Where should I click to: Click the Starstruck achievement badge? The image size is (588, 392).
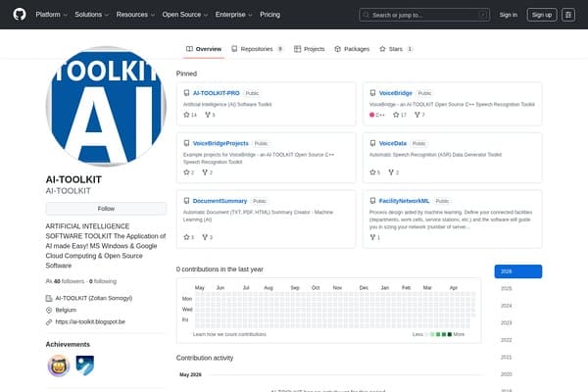59,366
